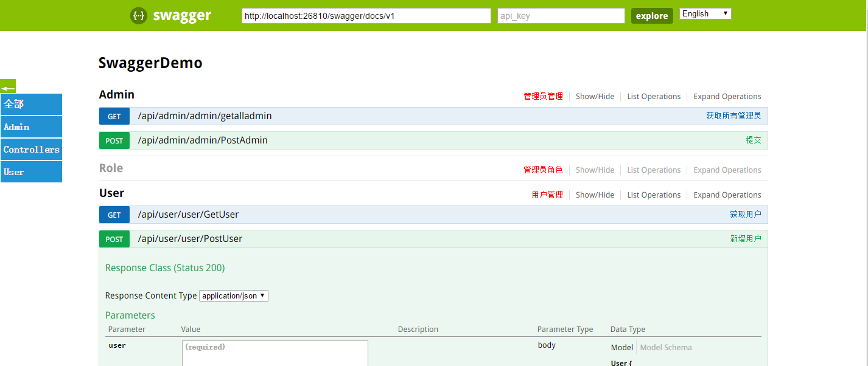The width and height of the screenshot is (868, 366).
Task: Select the Admin sidebar tab
Action: (x=31, y=126)
